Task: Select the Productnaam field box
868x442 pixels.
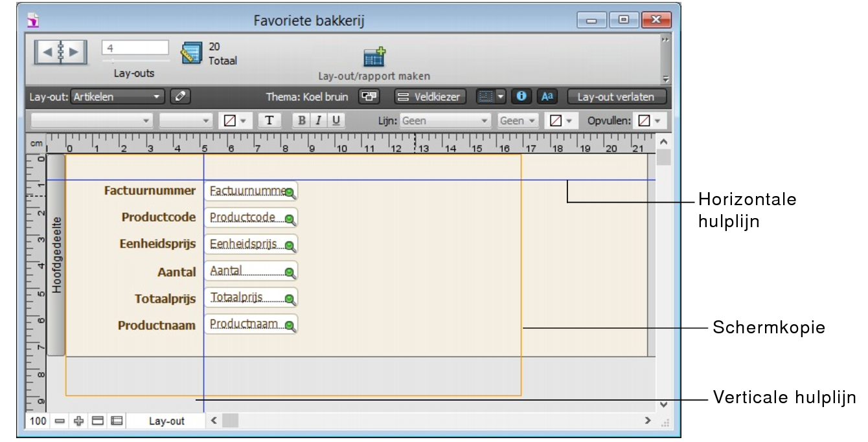Action: point(251,324)
